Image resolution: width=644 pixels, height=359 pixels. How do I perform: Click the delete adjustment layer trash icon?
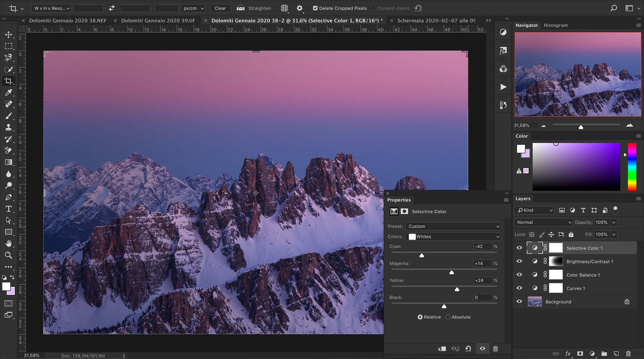click(496, 349)
